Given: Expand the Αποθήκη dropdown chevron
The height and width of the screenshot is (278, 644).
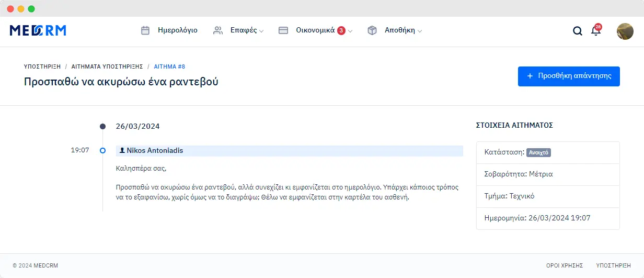Looking at the screenshot, I should (x=419, y=31).
